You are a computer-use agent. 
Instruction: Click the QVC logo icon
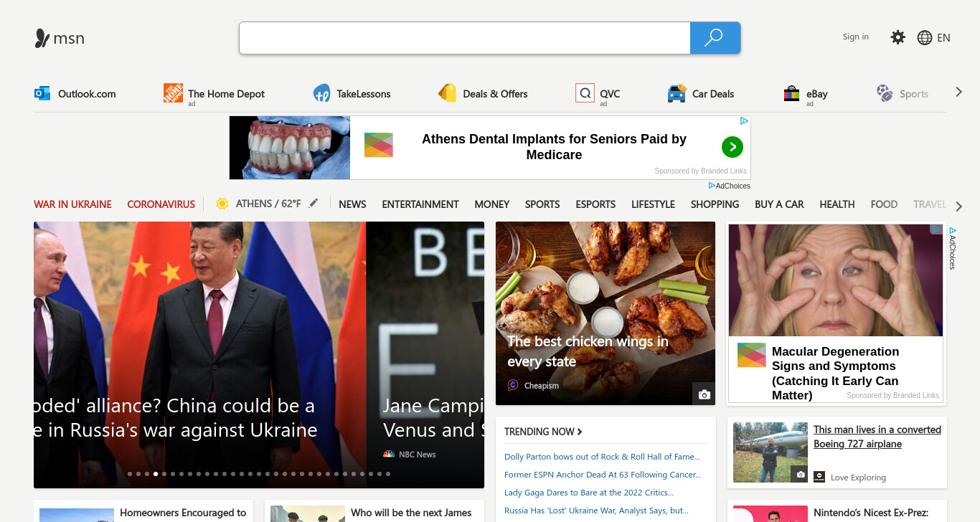click(x=585, y=93)
